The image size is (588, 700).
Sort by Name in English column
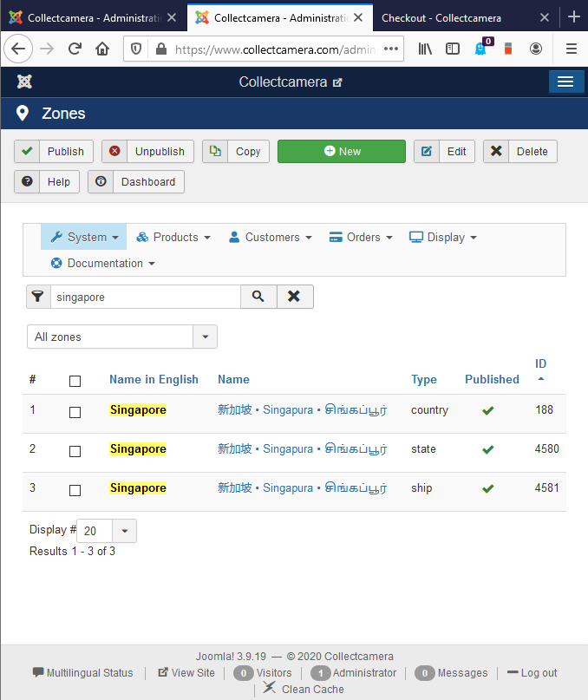click(154, 379)
